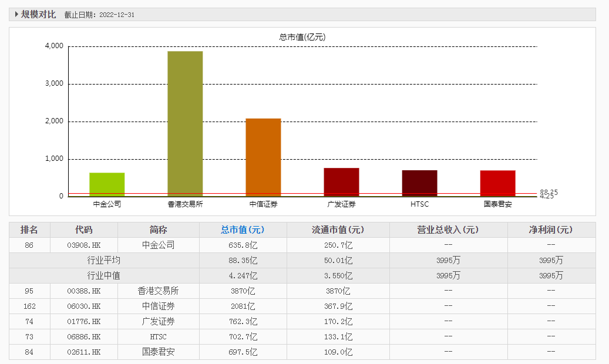Click the 行业平均 row label
This screenshot has width=609, height=364.
[104, 260]
